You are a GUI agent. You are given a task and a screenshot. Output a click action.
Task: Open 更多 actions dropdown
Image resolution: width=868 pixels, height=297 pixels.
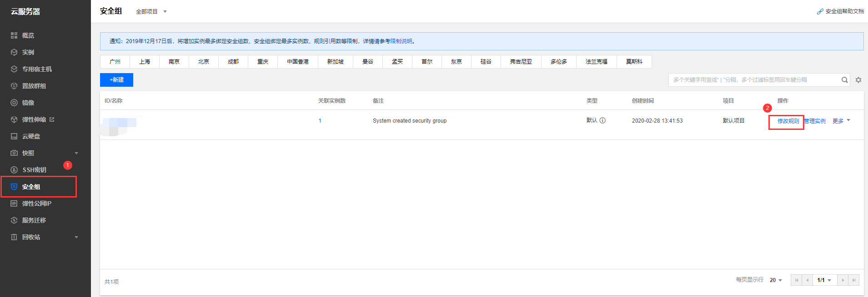841,121
